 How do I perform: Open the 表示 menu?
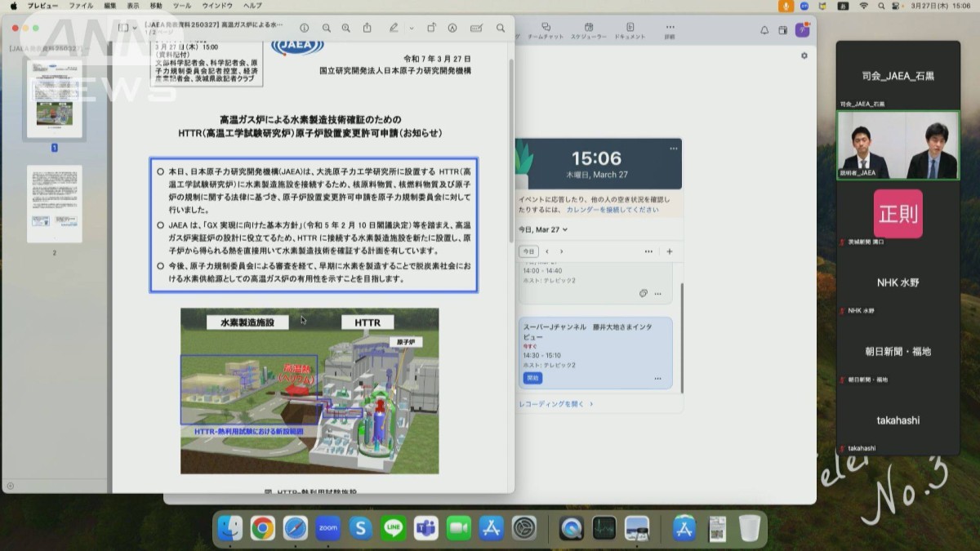[133, 6]
